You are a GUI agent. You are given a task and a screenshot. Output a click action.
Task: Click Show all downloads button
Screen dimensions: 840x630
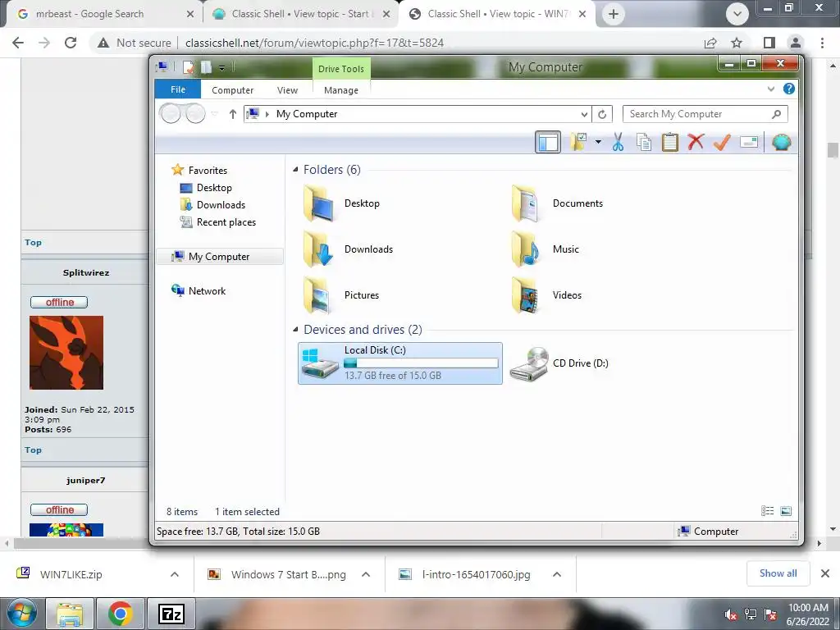pos(778,573)
